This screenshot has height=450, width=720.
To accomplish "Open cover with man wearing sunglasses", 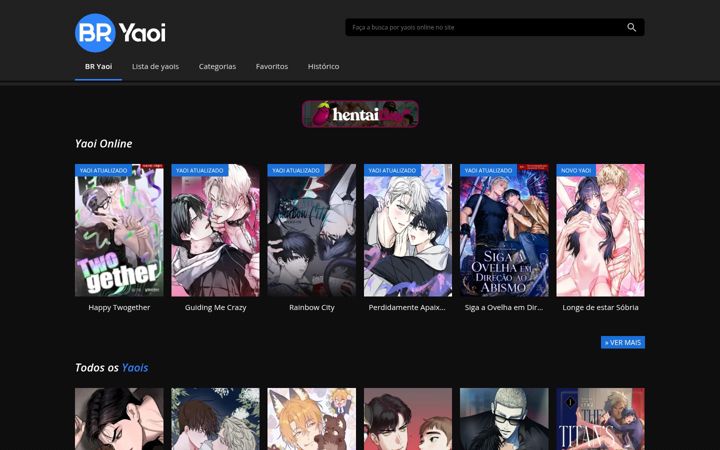I will point(504,419).
